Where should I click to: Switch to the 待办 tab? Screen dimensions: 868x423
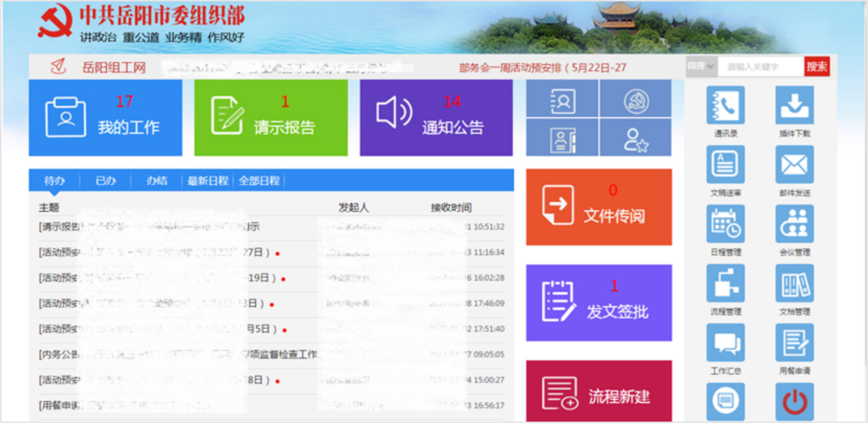pyautogui.click(x=54, y=181)
